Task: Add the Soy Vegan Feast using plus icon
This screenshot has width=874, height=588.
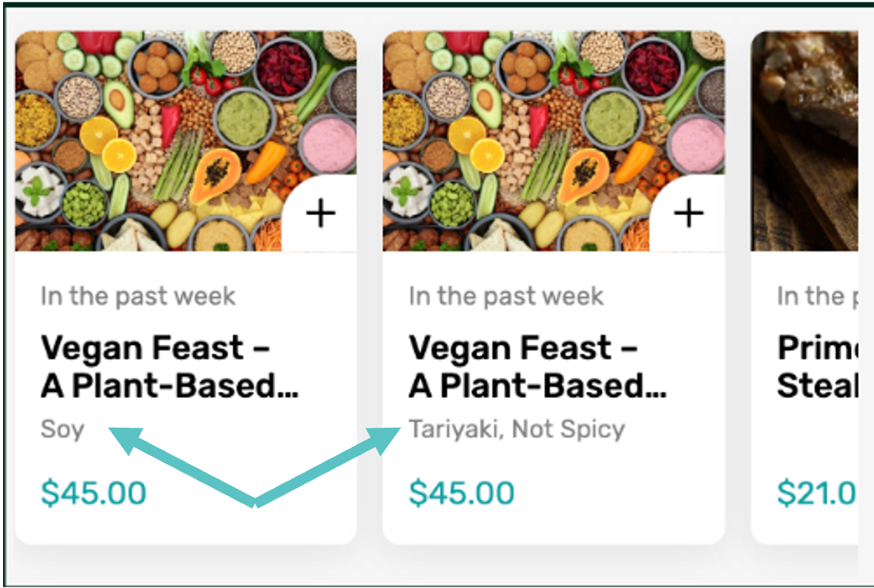Action: coord(320,214)
